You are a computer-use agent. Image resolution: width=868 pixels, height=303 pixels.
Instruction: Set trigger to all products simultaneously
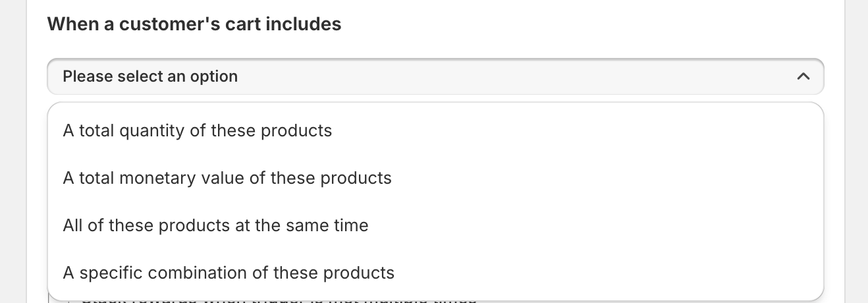pos(215,225)
